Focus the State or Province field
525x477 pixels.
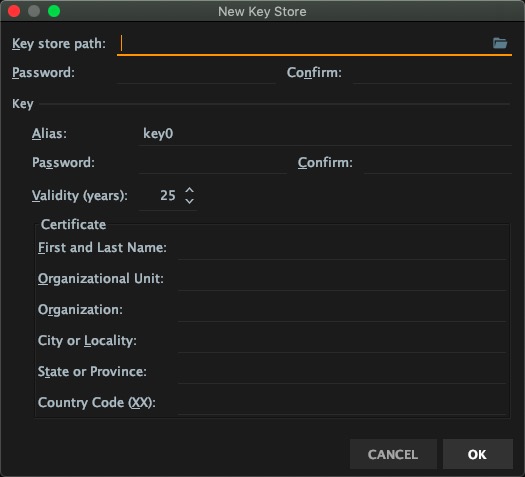[342, 372]
